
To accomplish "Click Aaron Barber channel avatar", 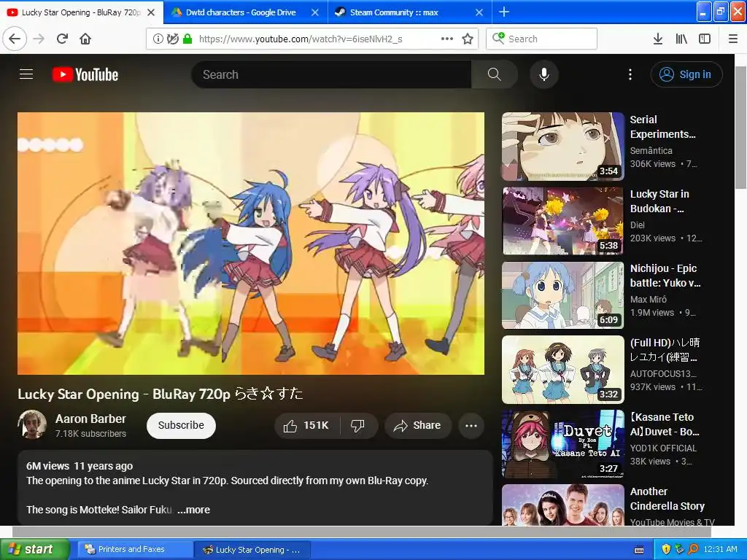I will coord(32,424).
